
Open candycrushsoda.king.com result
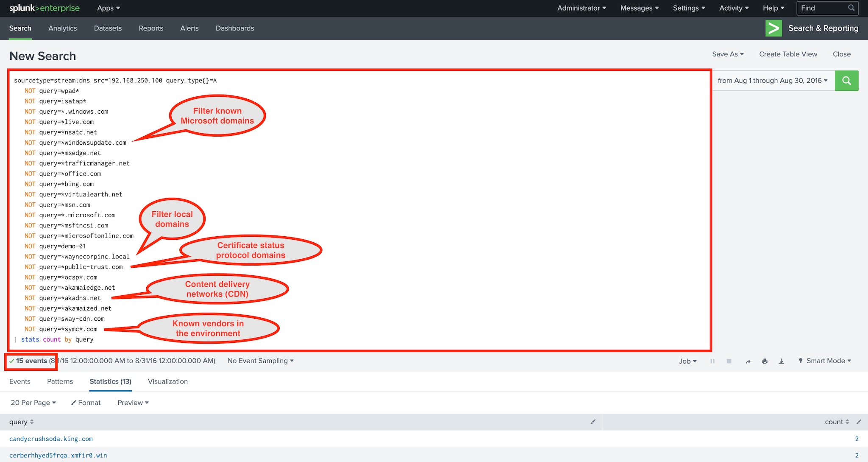51,439
